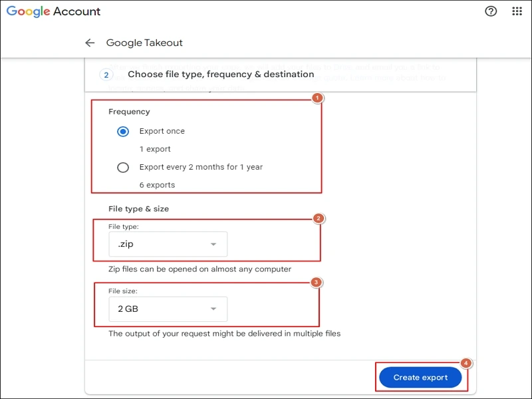
Task: Click the Help question mark icon
Action: [x=491, y=11]
